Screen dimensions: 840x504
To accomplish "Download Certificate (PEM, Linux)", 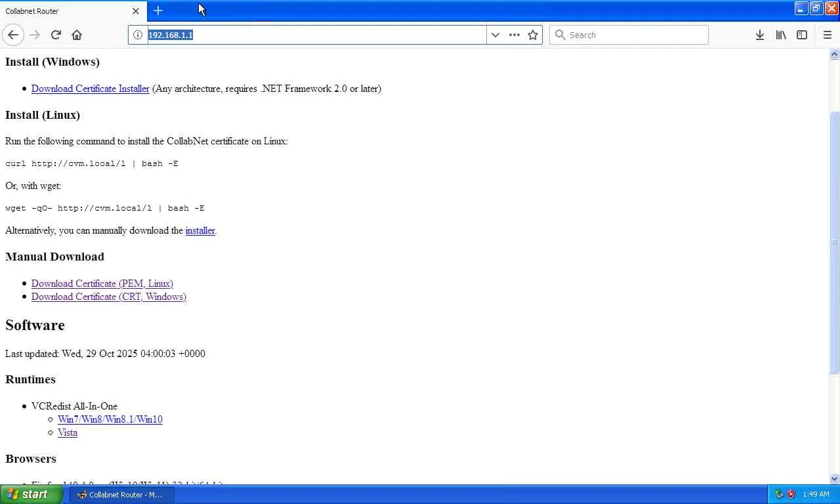I will (x=102, y=283).
